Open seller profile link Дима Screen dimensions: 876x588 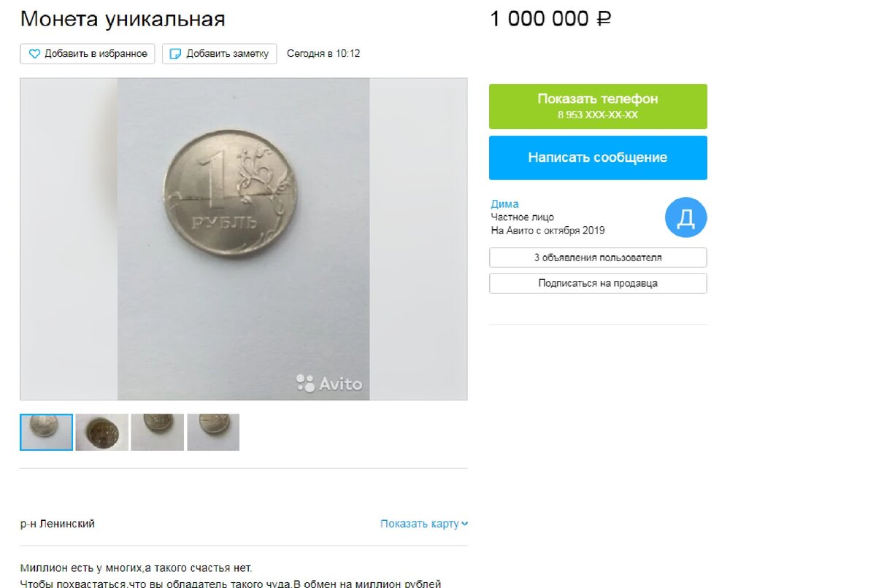[x=505, y=204]
